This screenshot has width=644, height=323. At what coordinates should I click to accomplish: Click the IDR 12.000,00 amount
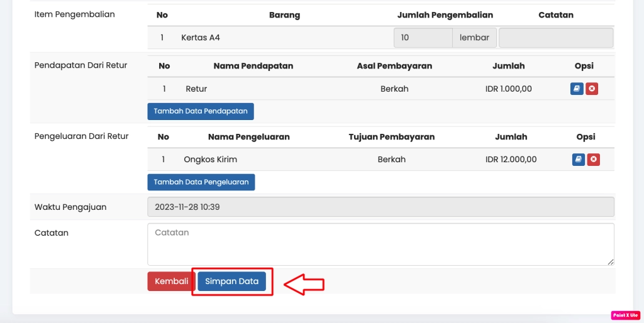click(511, 160)
